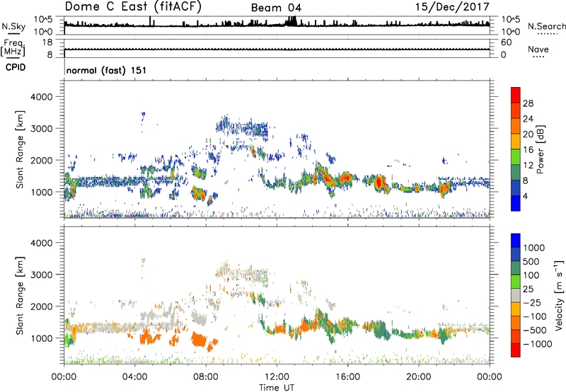Click the 2000 tick of the velocity panel
The width and height of the screenshot is (566, 392).
[41, 306]
